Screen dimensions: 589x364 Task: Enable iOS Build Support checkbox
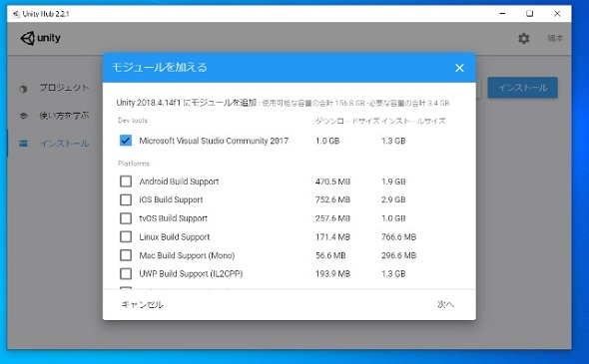tap(126, 199)
